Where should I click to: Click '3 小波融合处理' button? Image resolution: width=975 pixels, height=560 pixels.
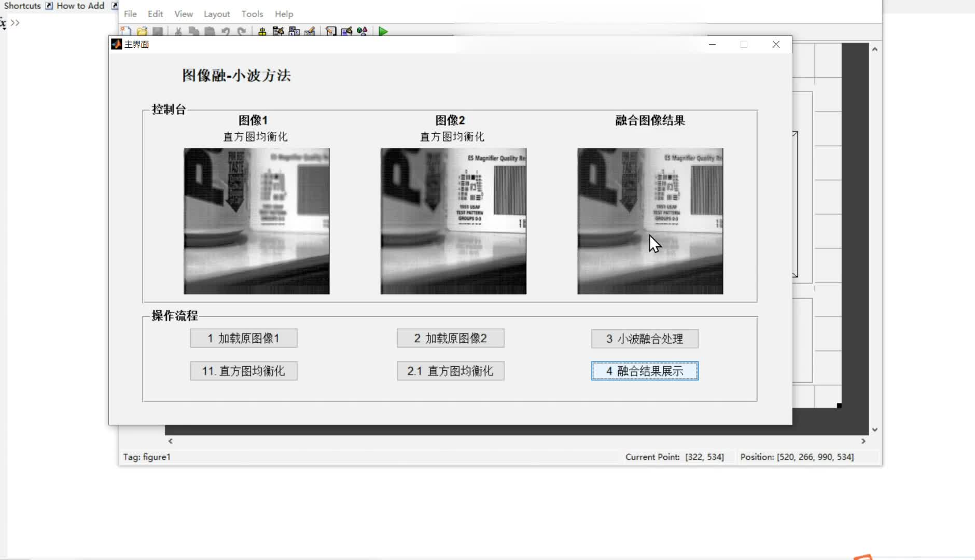click(645, 339)
